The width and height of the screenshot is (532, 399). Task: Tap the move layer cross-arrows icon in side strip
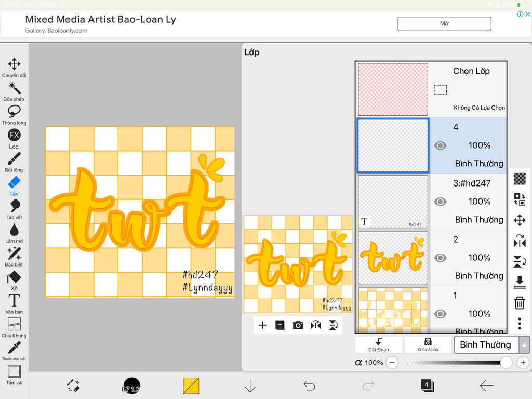(x=520, y=220)
